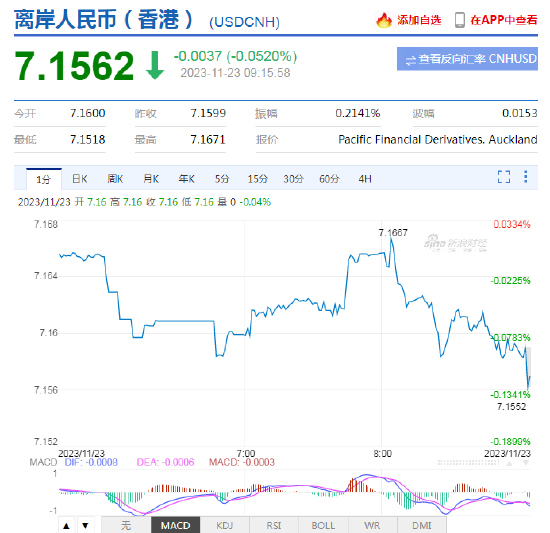
Task: Click the fullscreen expand chart icon
Action: 504,177
